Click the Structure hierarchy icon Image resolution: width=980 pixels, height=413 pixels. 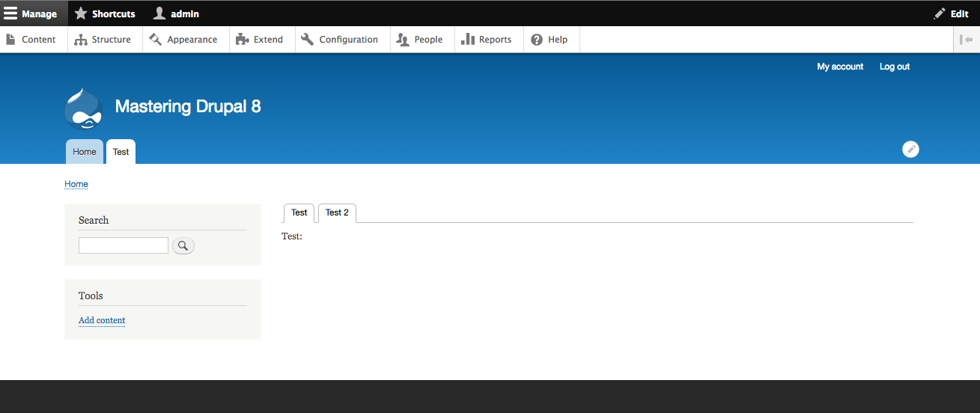81,40
